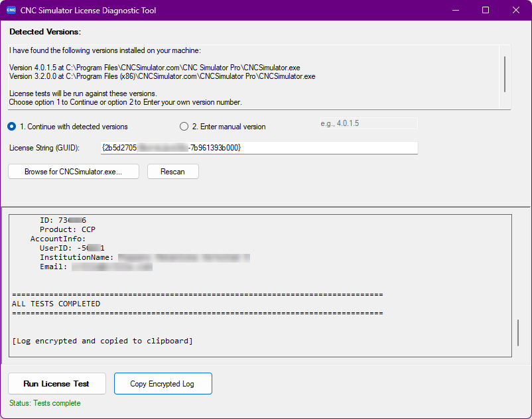This screenshot has width=532, height=419.
Task: Click 'Status: Tests complete' status text
Action: tap(45, 403)
